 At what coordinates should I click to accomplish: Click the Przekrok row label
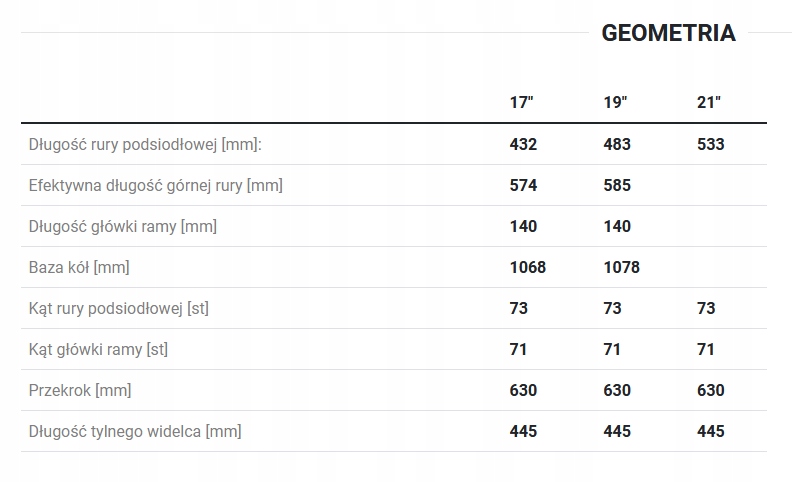point(80,390)
